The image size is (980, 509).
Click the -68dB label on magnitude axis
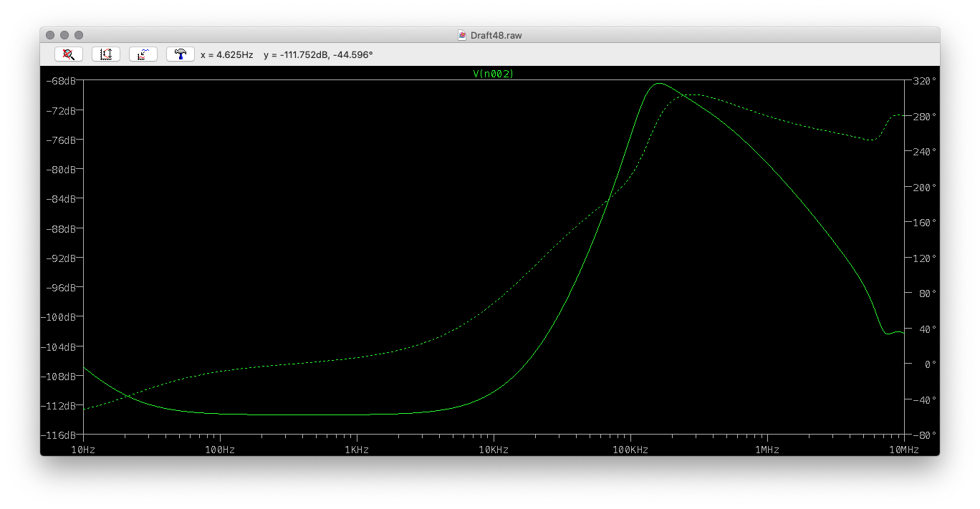(x=62, y=81)
